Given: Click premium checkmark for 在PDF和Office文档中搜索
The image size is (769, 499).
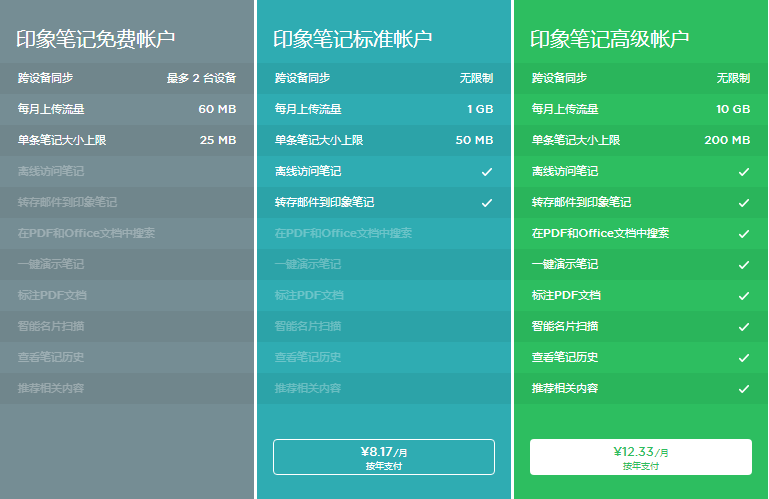Looking at the screenshot, I should [743, 234].
